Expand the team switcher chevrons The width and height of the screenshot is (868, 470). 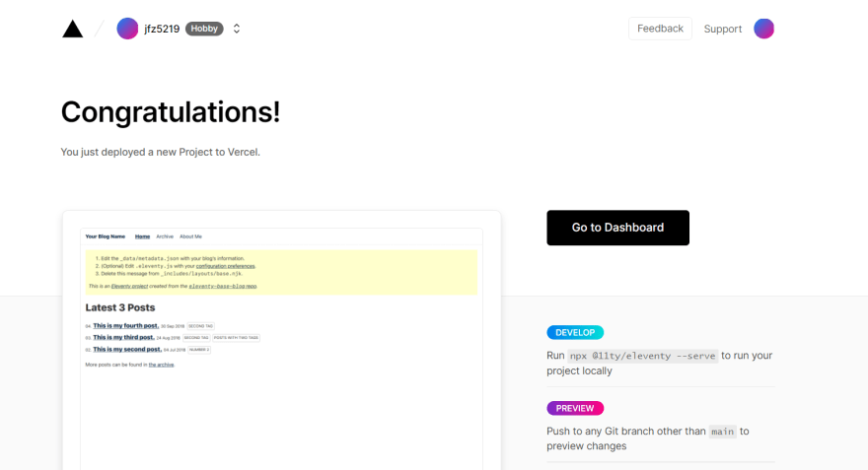(237, 29)
